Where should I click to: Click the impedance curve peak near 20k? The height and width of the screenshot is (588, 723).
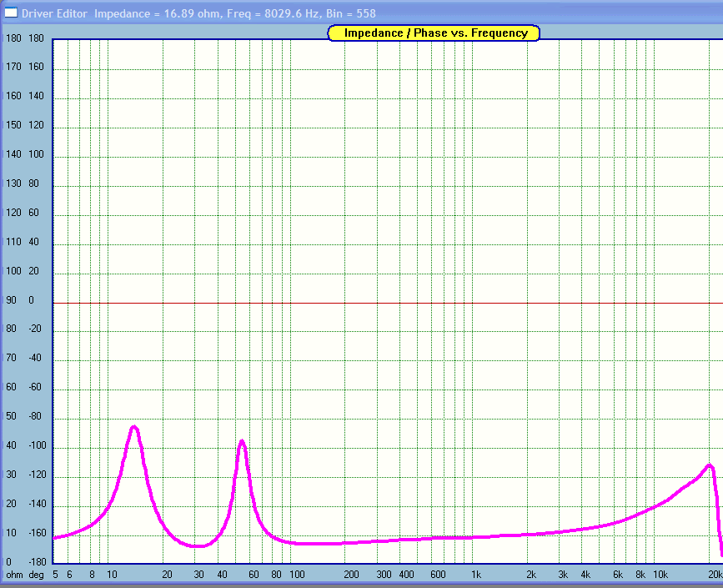tap(710, 465)
